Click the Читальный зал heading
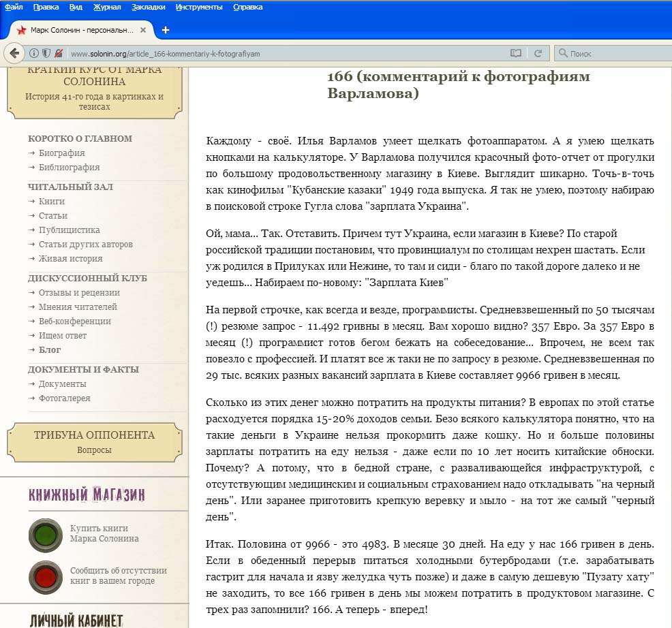Screen dimensions: 672x628 point(71,187)
